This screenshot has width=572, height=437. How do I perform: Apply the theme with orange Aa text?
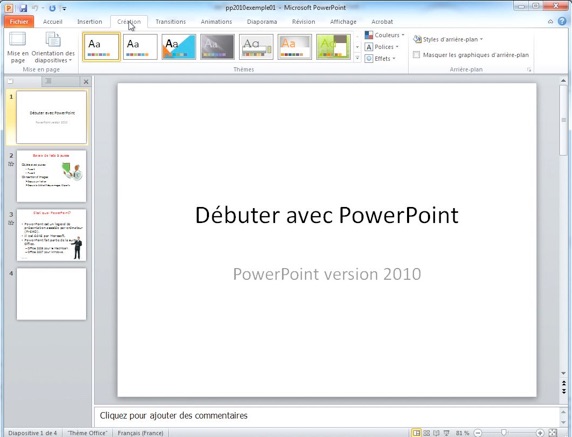coord(295,47)
